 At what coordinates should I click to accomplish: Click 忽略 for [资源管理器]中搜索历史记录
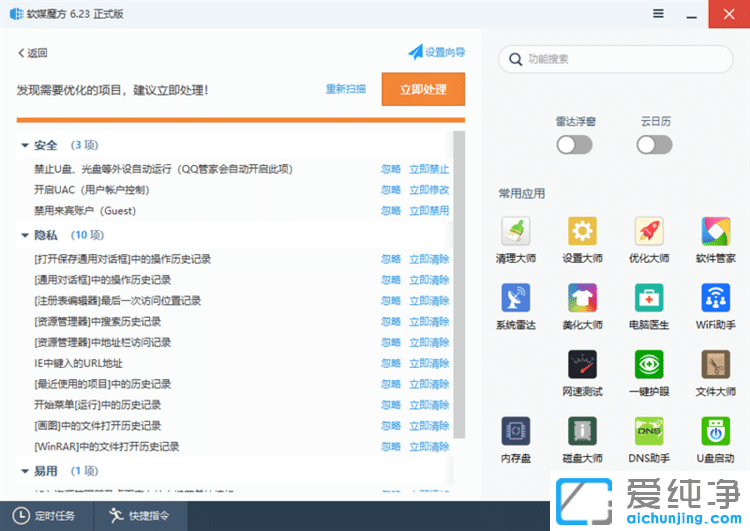point(391,321)
